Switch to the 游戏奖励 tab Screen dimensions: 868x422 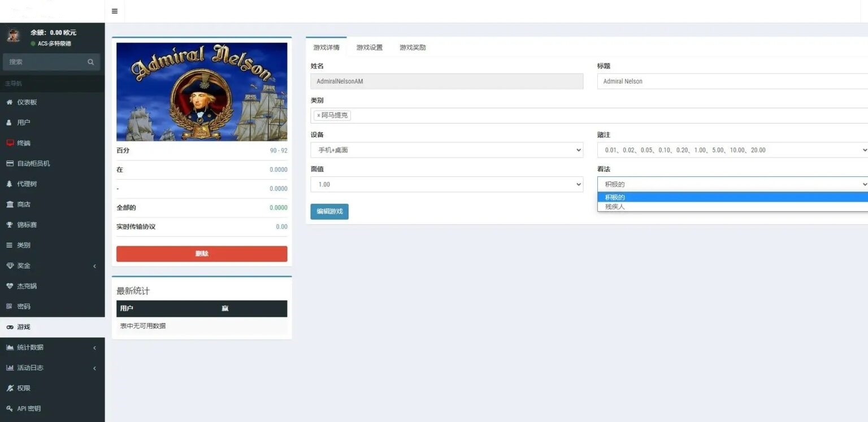point(413,47)
